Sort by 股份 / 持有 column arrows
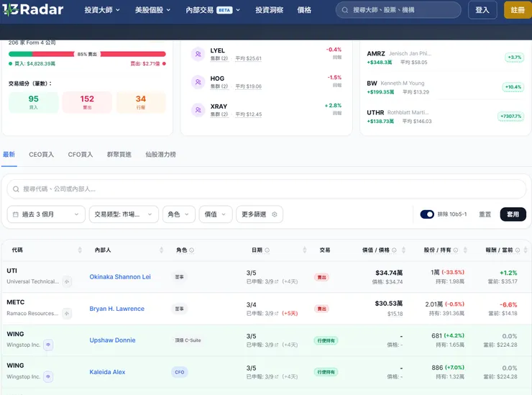The width and height of the screenshot is (532, 395). pyautogui.click(x=465, y=250)
